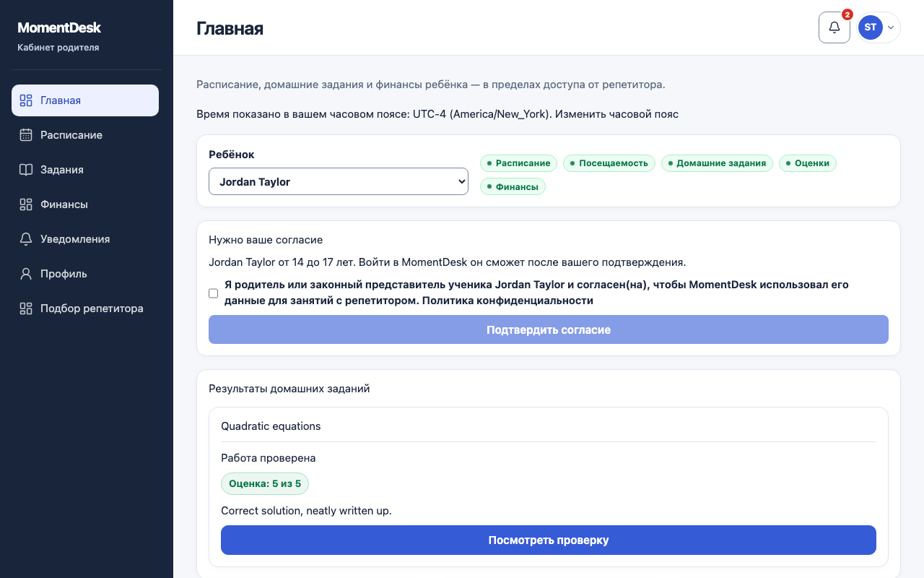Viewport: 924px width, 578px height.
Task: Click the Задания book icon
Action: 26,170
